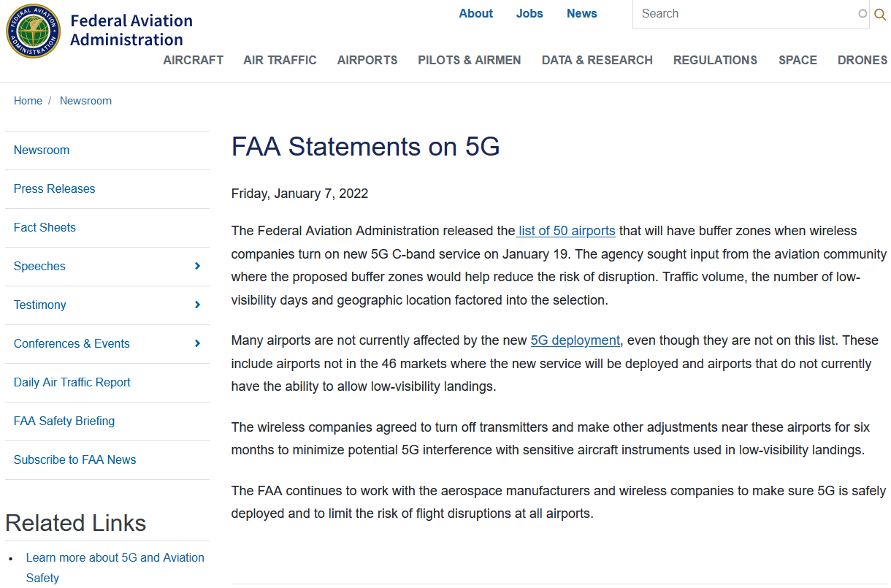
Task: Open Learn more about 5G and Aviation Safety
Action: pos(115,558)
